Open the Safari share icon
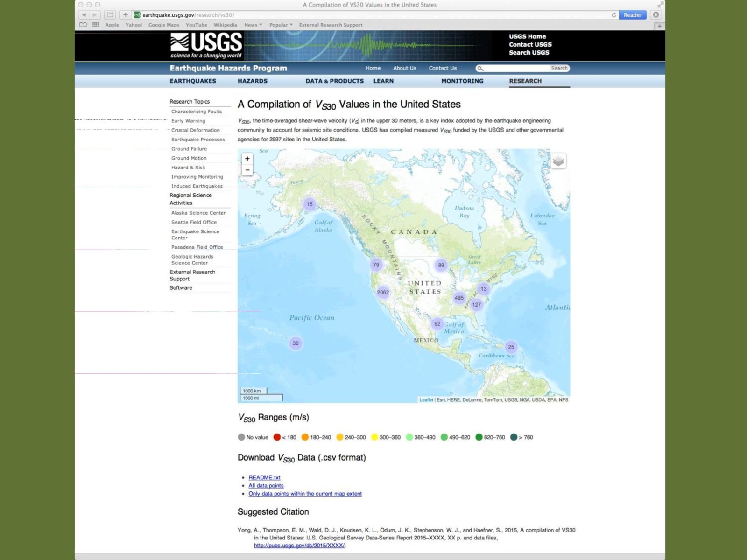 (110, 15)
